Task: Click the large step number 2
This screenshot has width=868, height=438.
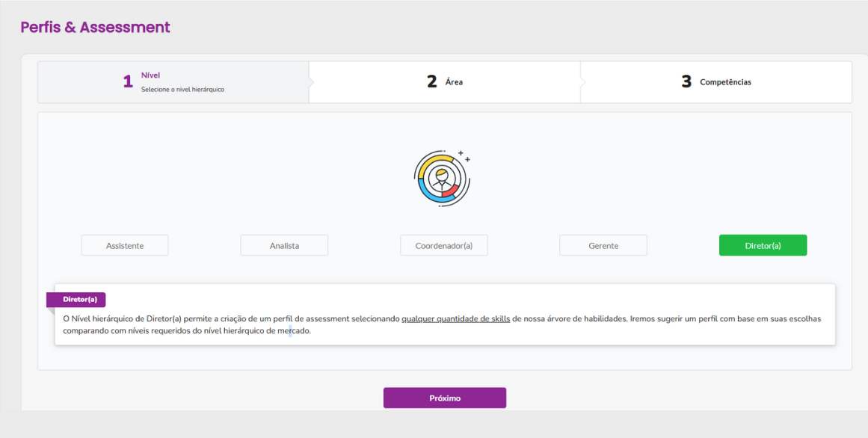Action: 432,82
